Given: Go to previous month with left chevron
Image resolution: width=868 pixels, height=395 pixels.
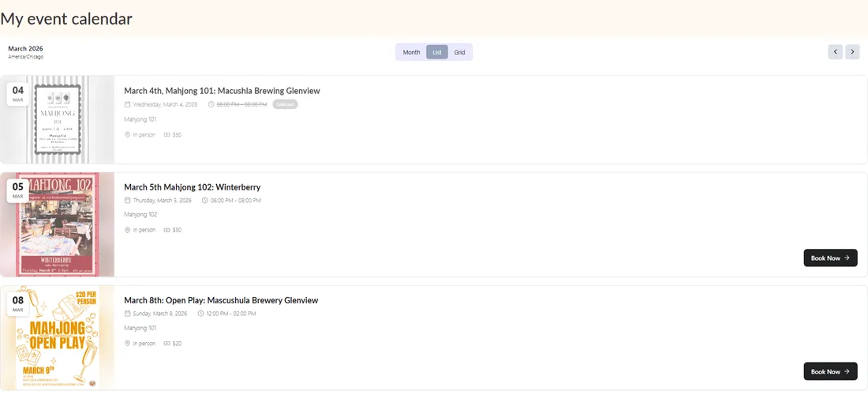Looking at the screenshot, I should tap(835, 52).
